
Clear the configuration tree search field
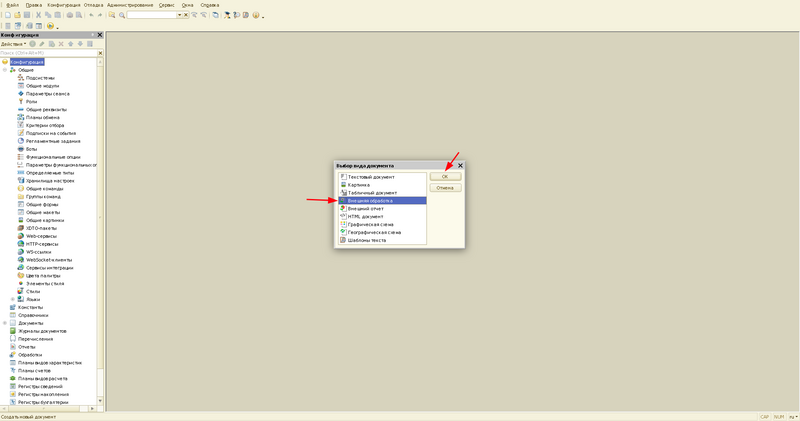pyautogui.click(x=100, y=53)
